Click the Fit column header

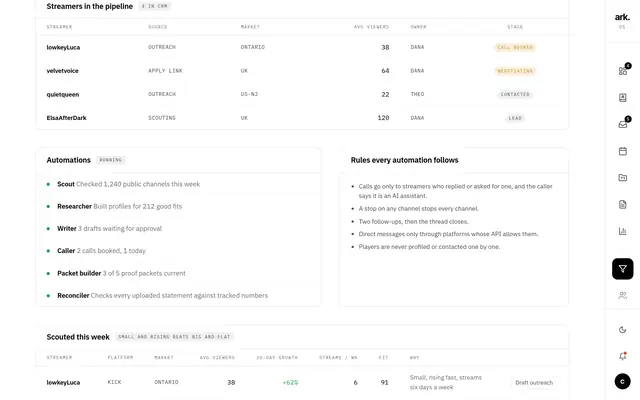[x=383, y=358]
